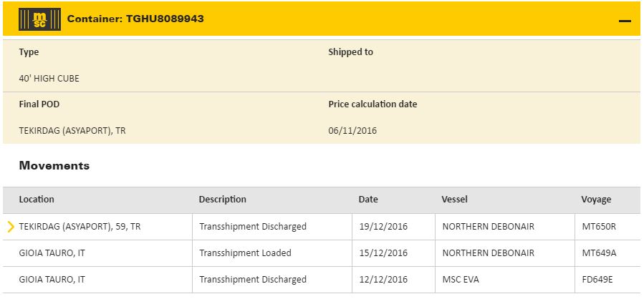644x299 pixels.
Task: Click the price calculation date 06/11/2016
Action: click(x=352, y=131)
